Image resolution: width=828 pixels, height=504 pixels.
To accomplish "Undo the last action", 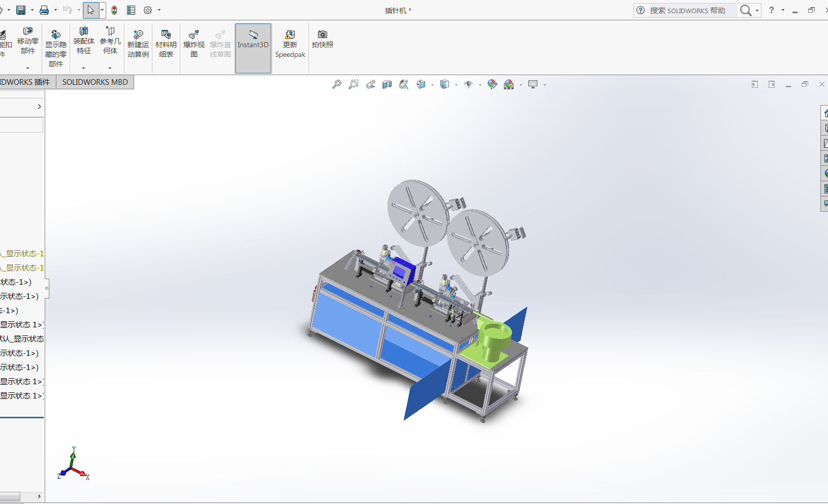I will pyautogui.click(x=67, y=10).
